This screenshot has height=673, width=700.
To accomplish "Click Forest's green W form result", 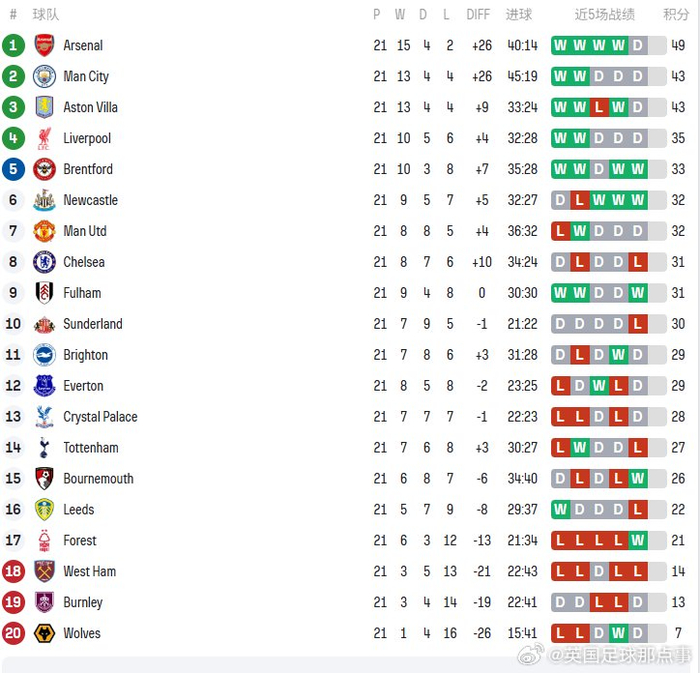I will click(x=637, y=540).
